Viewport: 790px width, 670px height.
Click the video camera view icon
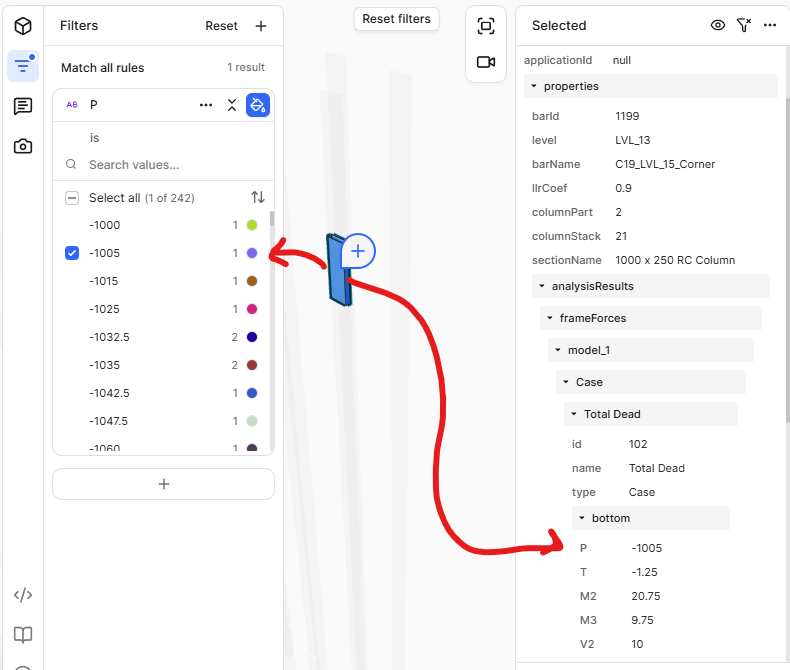[486, 62]
